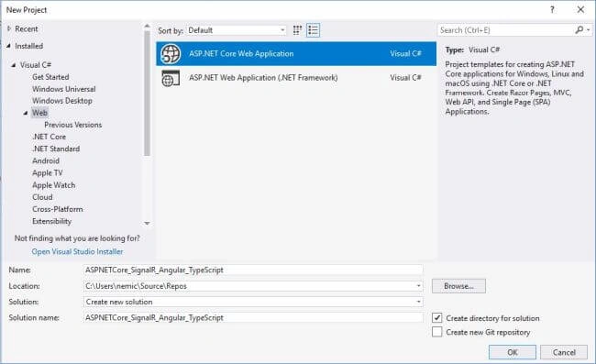This screenshot has height=364, width=596.
Task: Open search options dropdown arrow
Action: (588, 29)
